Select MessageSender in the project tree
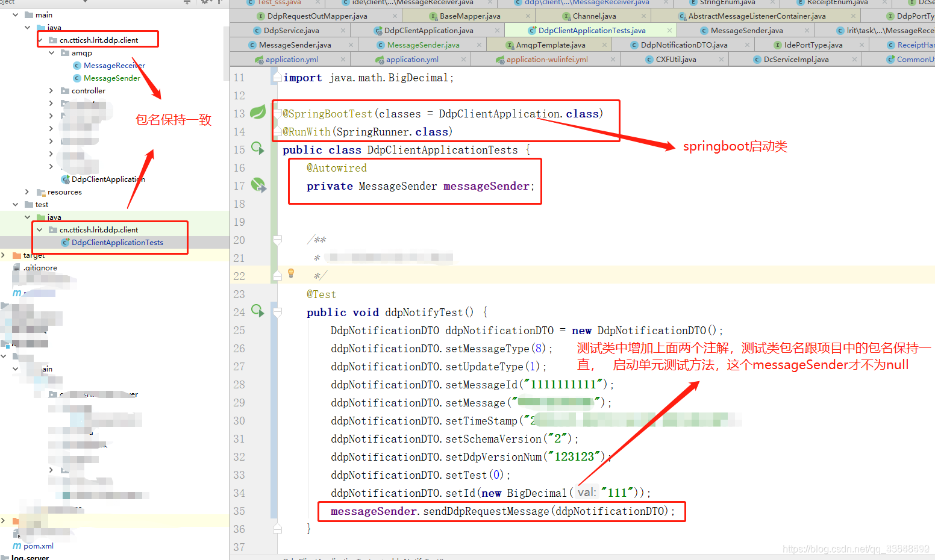 [x=112, y=78]
